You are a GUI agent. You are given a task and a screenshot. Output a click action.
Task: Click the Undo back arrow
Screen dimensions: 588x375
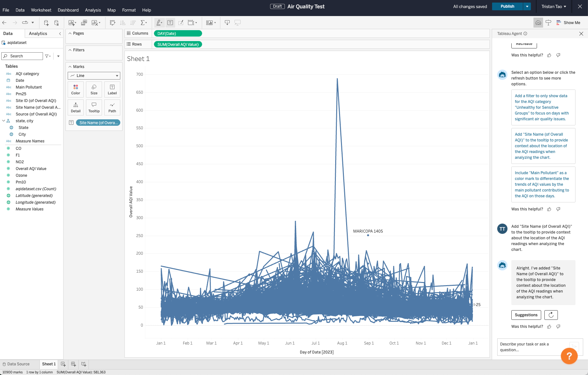tap(4, 22)
